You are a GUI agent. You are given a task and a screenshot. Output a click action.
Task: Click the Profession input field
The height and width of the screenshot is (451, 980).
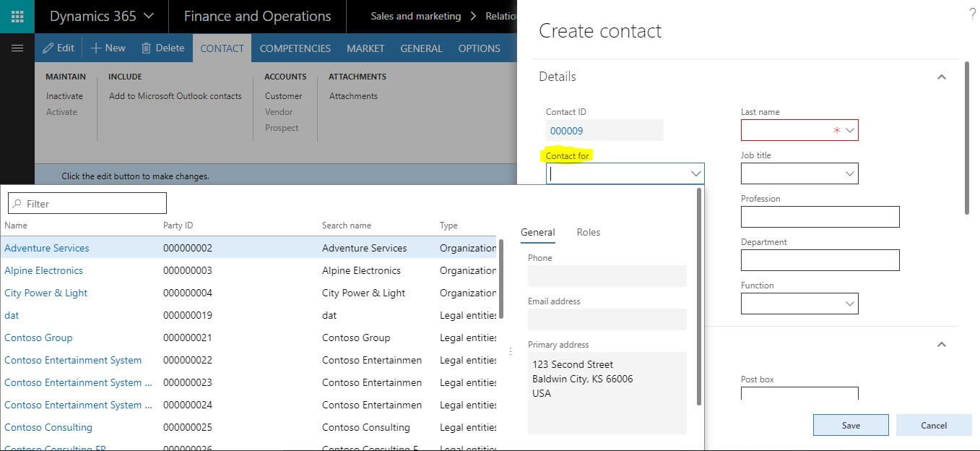[x=820, y=217]
